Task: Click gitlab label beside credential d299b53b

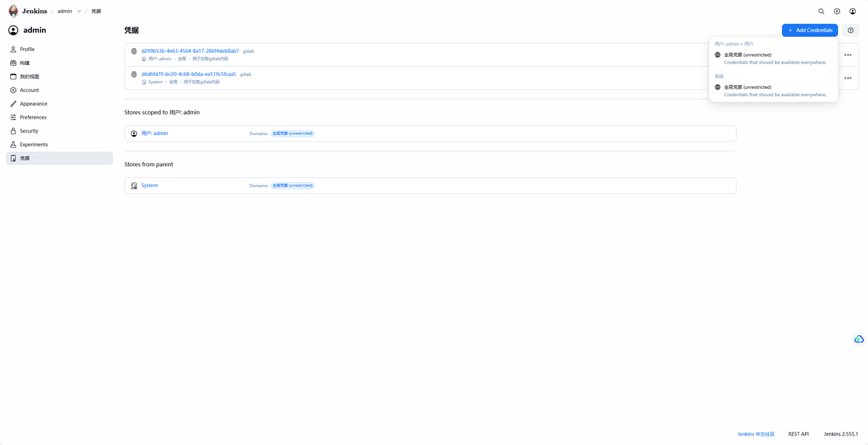Action: tap(249, 52)
